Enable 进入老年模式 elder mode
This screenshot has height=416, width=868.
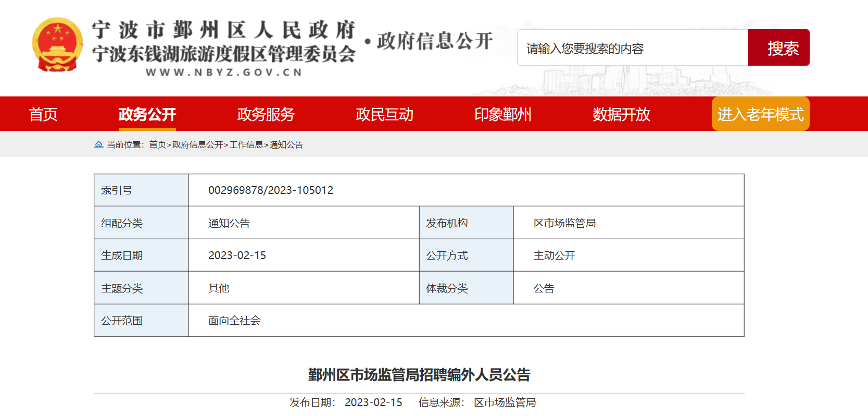click(x=761, y=114)
